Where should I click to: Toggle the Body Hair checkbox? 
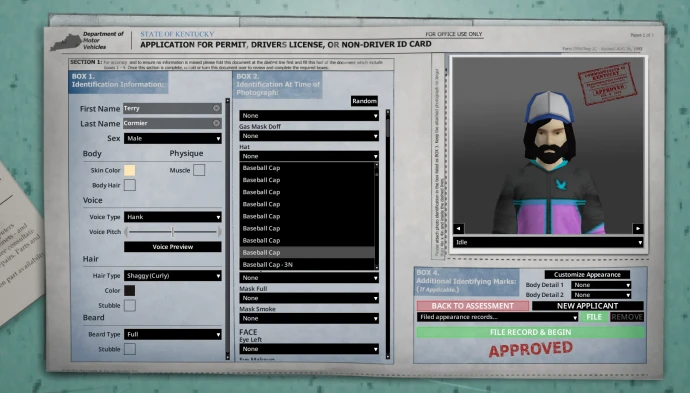tap(129, 185)
